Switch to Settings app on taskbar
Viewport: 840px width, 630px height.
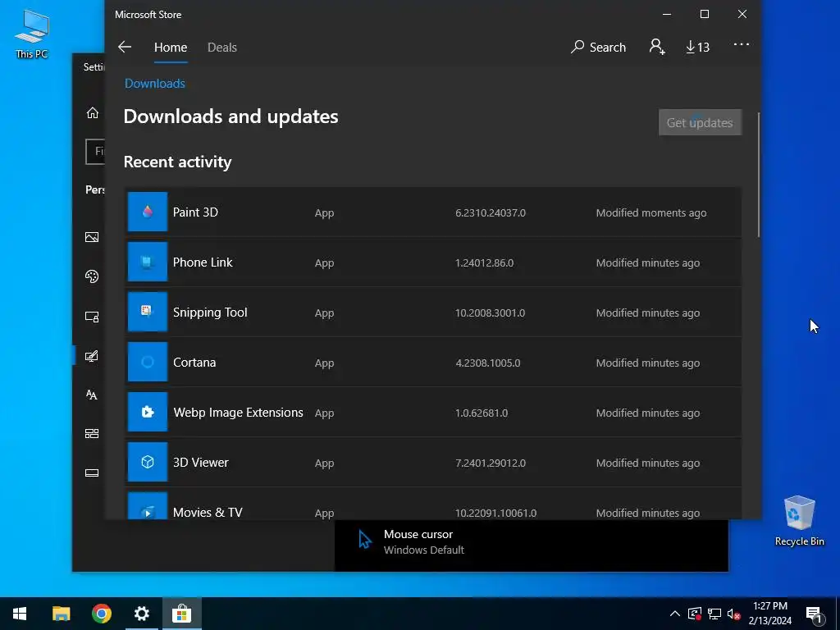(x=141, y=614)
